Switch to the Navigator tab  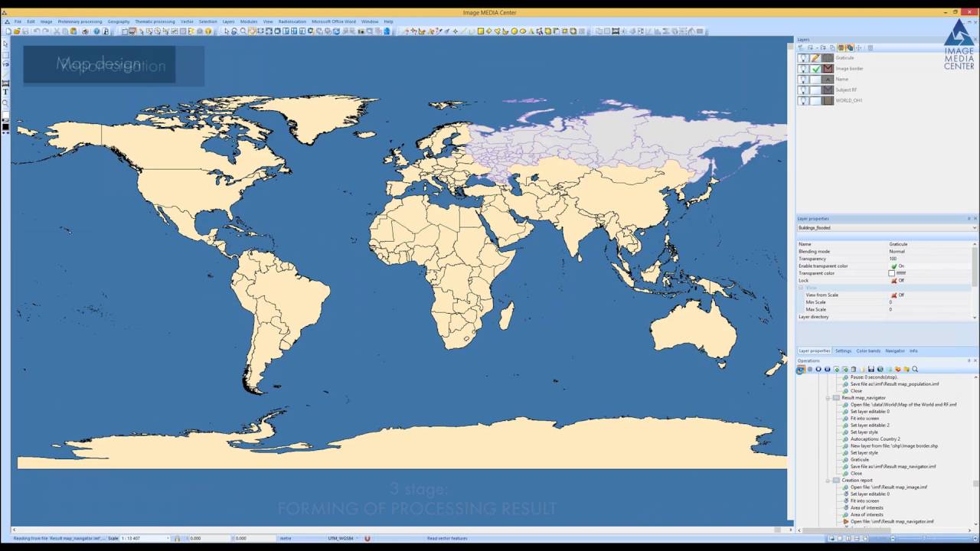click(895, 350)
